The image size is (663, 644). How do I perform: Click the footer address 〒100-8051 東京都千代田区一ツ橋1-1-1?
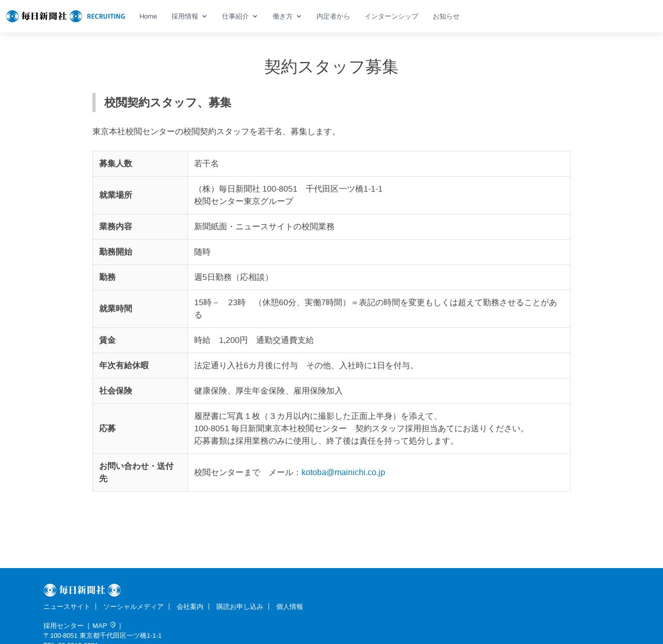tap(102, 636)
